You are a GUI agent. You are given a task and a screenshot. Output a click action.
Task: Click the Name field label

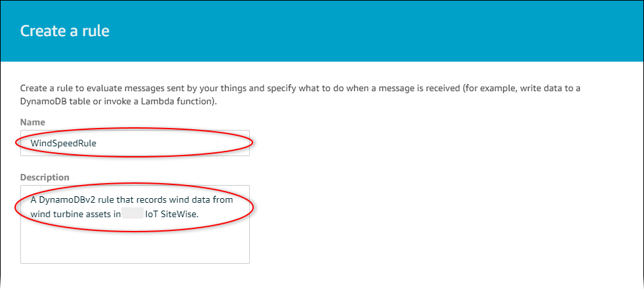click(33, 122)
